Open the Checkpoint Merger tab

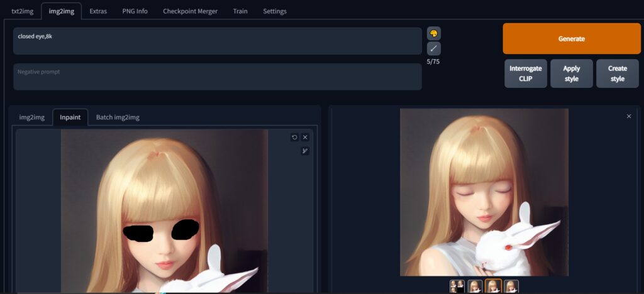(x=190, y=11)
